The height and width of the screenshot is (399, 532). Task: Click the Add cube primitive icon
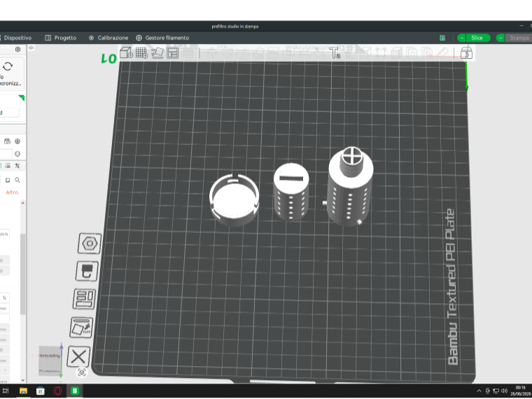click(126, 53)
